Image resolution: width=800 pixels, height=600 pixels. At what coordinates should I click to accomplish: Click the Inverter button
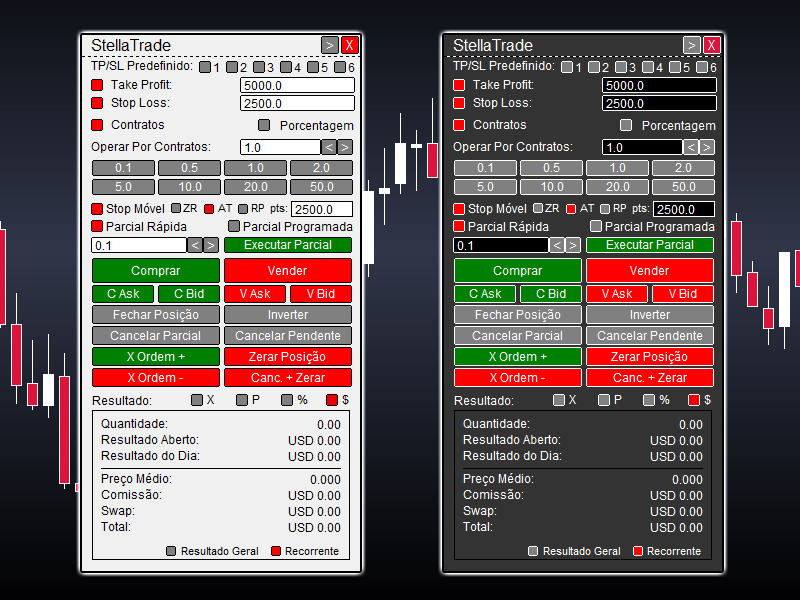click(287, 314)
